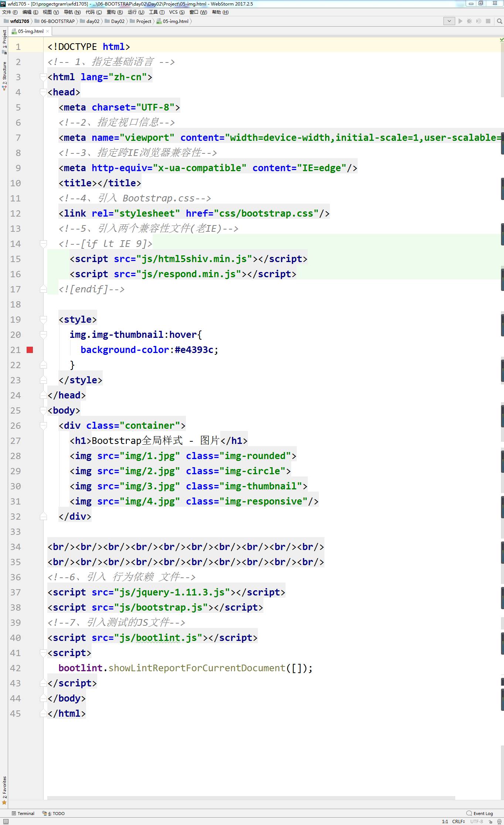Open the 窗口 (W) menu
Screen dimensions: 504x825
(198, 12)
